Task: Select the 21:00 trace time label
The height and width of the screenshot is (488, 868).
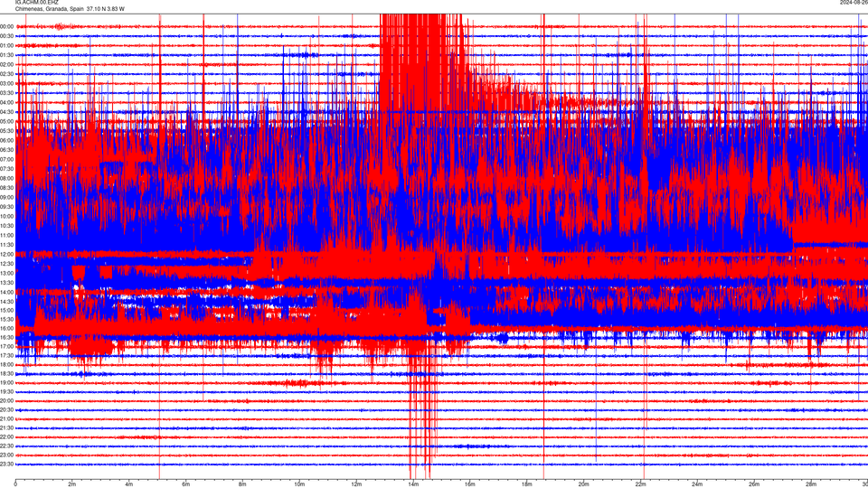Action: click(6, 418)
